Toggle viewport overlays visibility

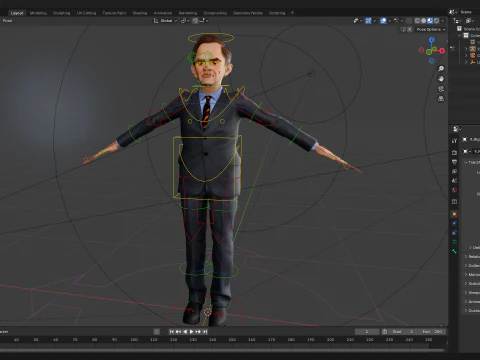[x=383, y=21]
